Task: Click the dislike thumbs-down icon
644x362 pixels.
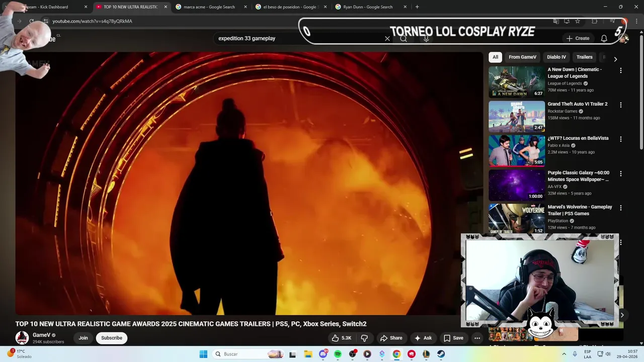Action: click(365, 338)
